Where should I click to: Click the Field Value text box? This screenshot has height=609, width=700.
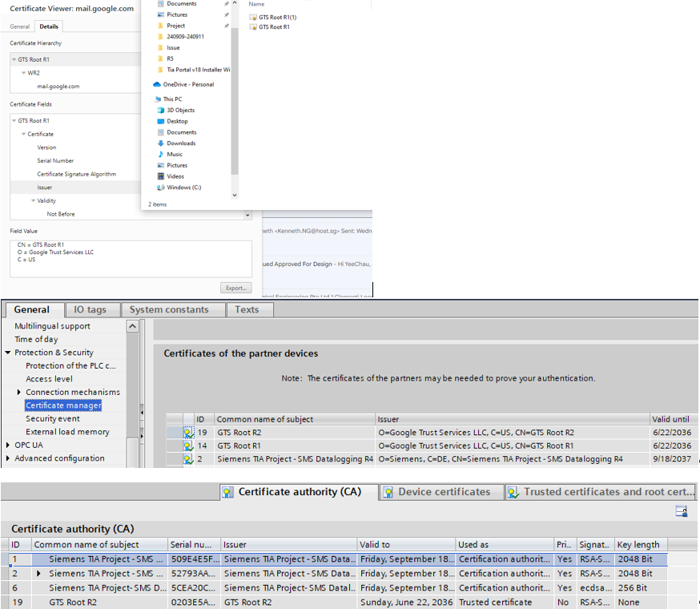pyautogui.click(x=131, y=259)
